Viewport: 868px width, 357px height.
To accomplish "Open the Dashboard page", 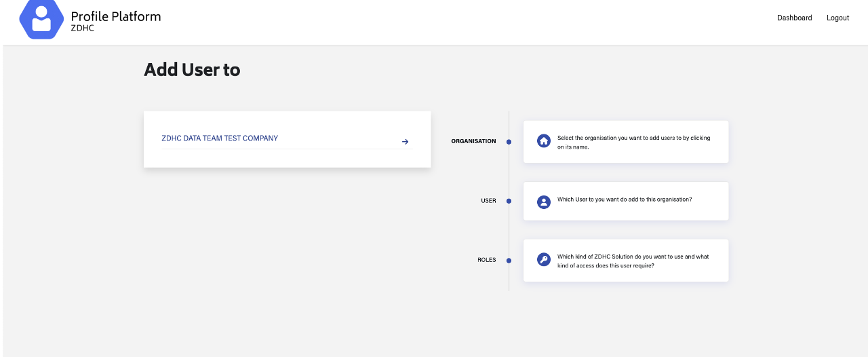I will [794, 18].
